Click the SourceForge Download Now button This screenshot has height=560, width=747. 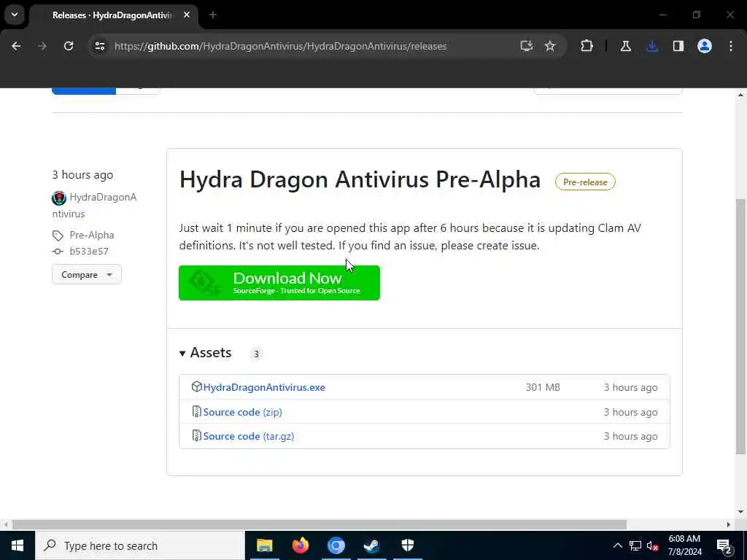point(279,283)
